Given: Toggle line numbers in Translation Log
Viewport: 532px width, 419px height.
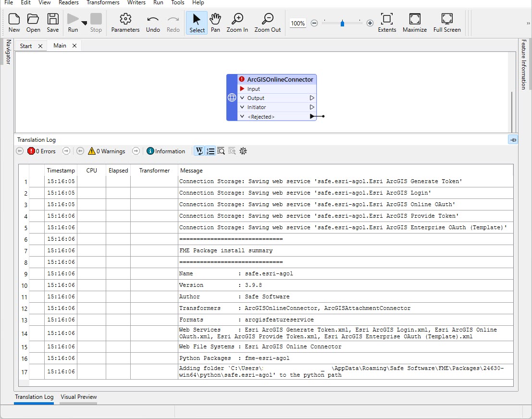Looking at the screenshot, I should [x=210, y=151].
